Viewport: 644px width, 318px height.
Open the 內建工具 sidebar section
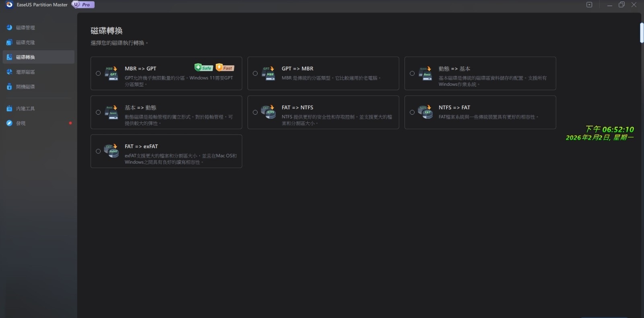point(25,109)
